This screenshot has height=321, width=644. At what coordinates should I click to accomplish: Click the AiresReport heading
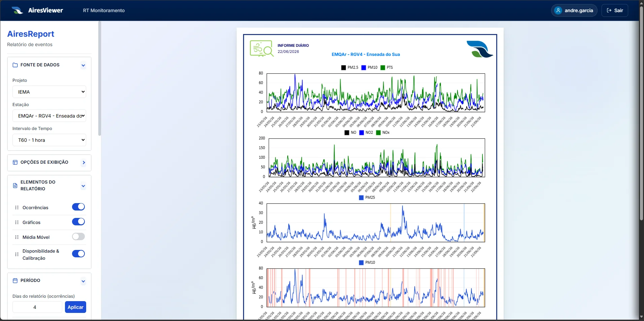[x=31, y=34]
